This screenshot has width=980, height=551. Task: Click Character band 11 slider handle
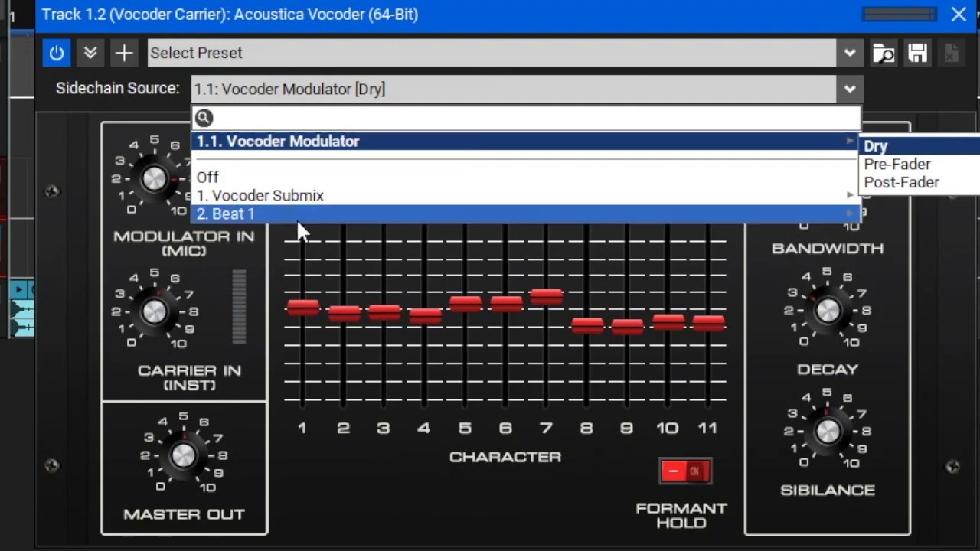tap(709, 324)
